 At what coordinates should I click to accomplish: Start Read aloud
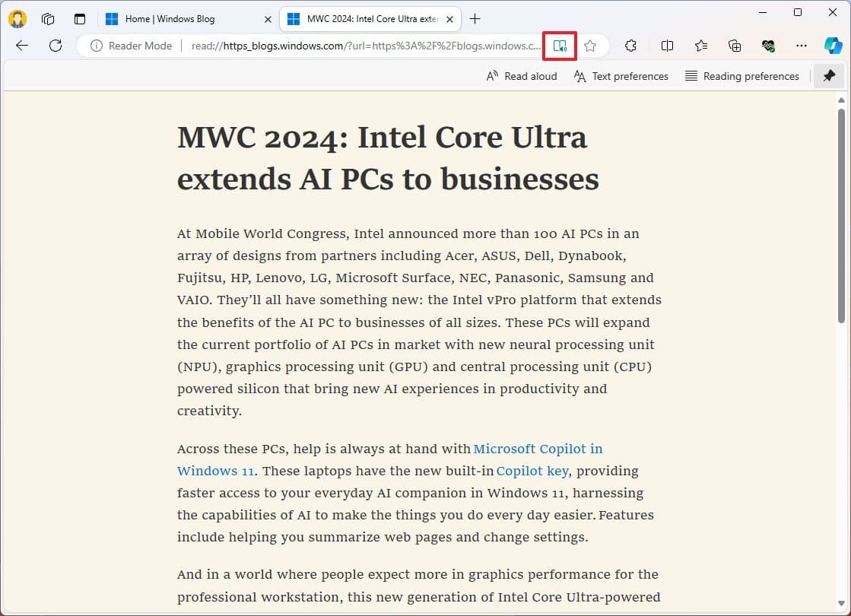(x=522, y=76)
